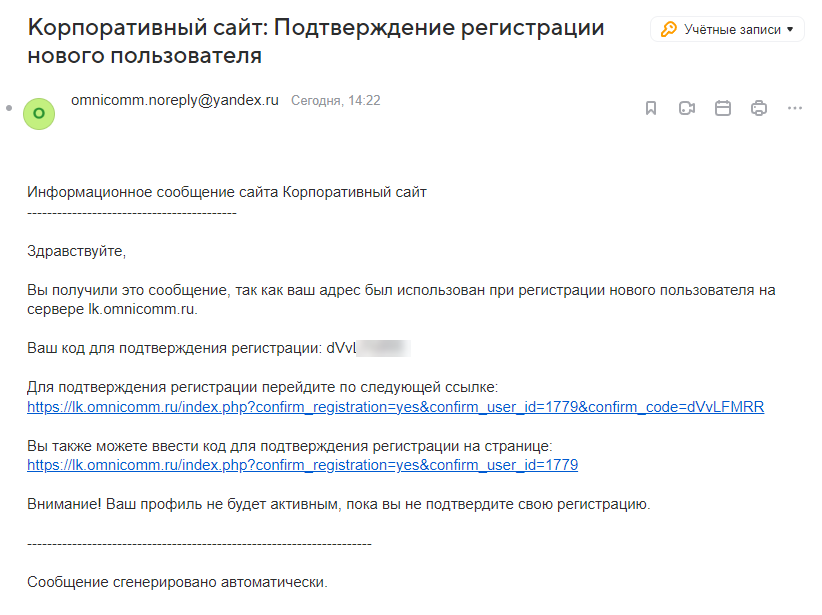Print the email using the printer icon
The image size is (822, 615).
tap(759, 108)
